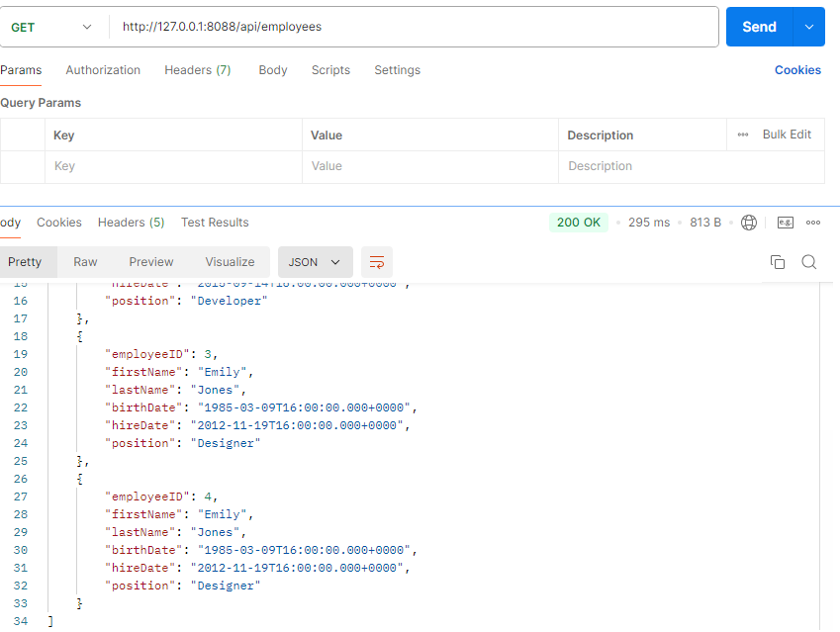Copy the response body with the copy icon
Viewport: 840px width, 632px height.
[778, 262]
